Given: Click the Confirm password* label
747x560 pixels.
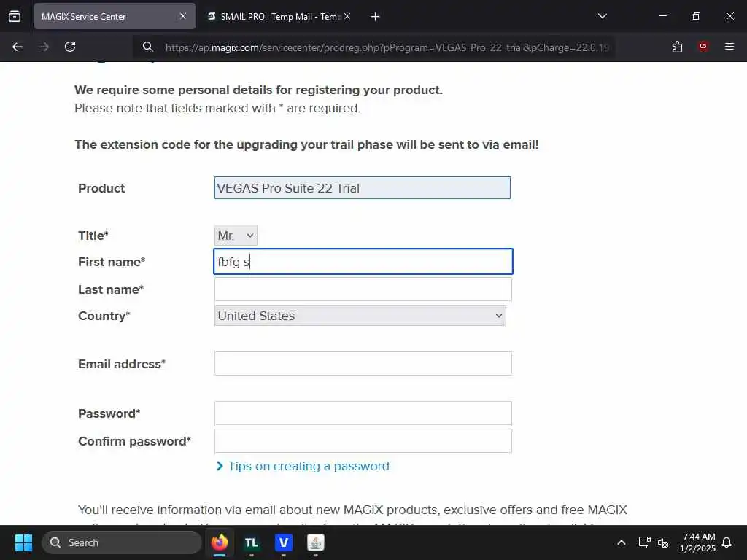Looking at the screenshot, I should coord(134,441).
